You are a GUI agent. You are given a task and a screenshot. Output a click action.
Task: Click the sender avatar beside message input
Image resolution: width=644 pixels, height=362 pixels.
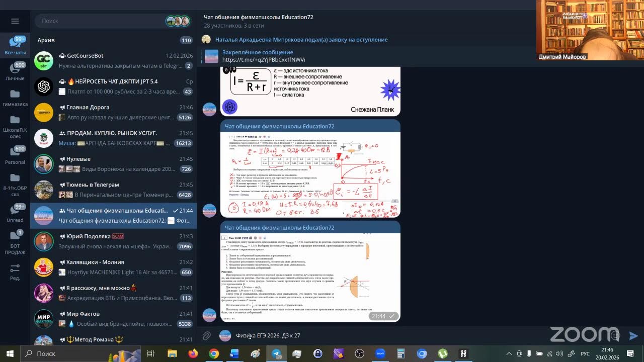225,336
